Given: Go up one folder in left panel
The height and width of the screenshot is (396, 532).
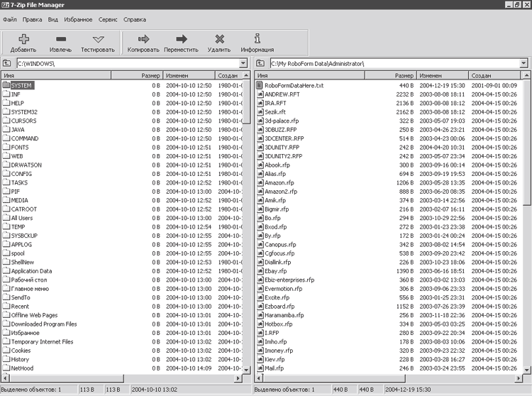Looking at the screenshot, I should pos(7,63).
